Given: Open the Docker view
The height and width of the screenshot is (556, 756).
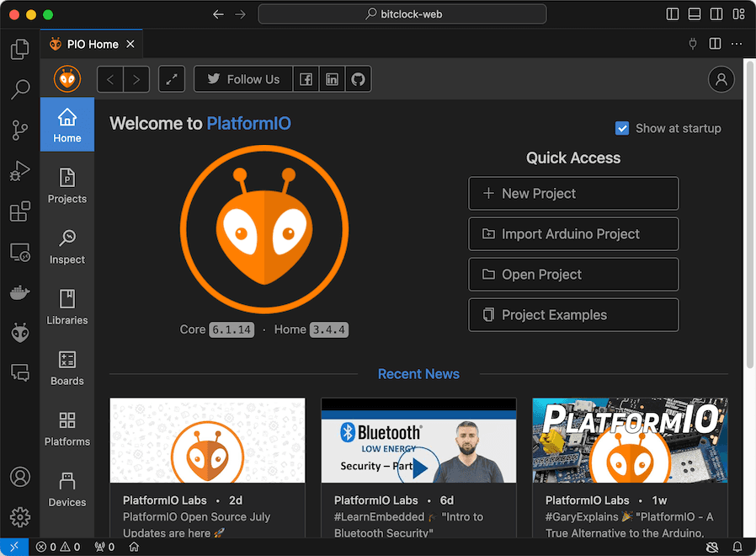Looking at the screenshot, I should (x=19, y=292).
